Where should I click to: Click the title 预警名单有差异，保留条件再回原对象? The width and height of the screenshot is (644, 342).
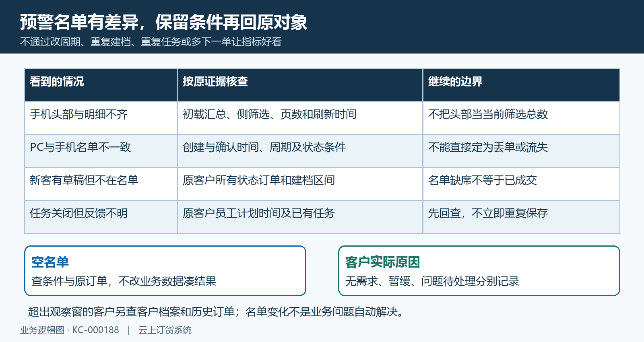click(x=163, y=22)
